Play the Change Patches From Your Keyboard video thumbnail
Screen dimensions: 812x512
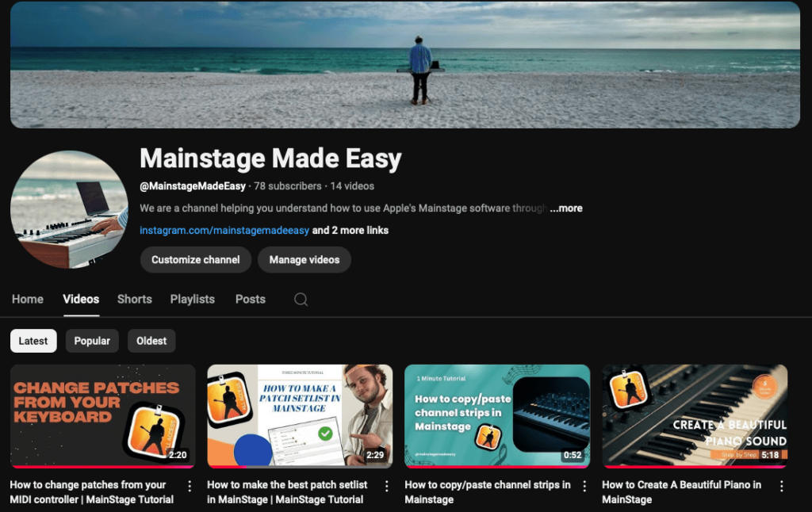tap(102, 414)
